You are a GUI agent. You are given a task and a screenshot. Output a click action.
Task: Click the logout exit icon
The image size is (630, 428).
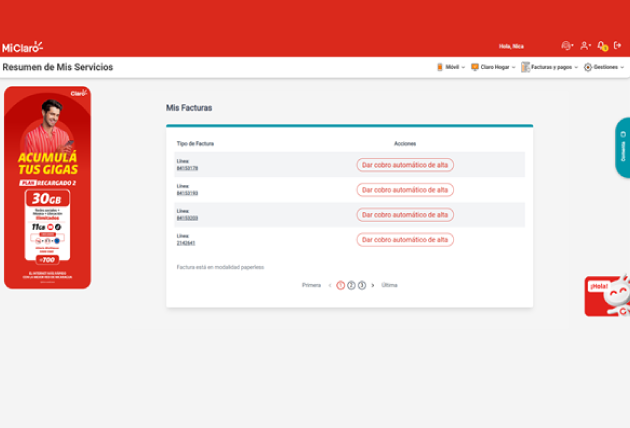tap(618, 45)
